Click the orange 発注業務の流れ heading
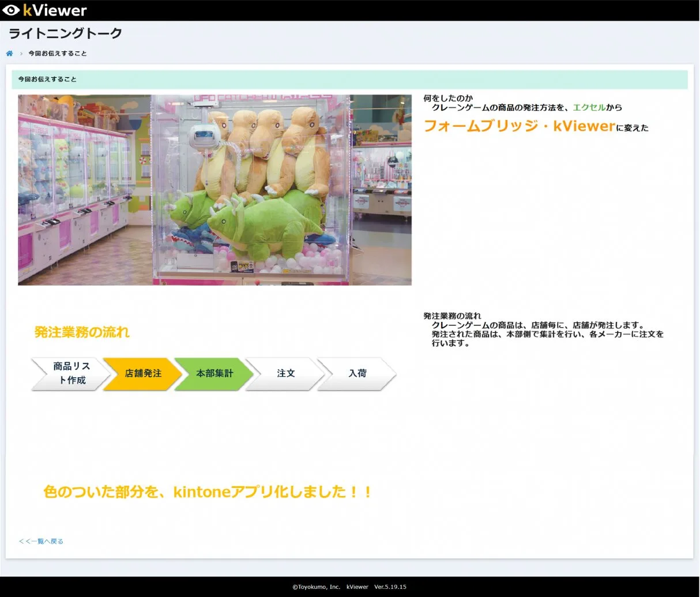The image size is (700, 597). pyautogui.click(x=81, y=332)
